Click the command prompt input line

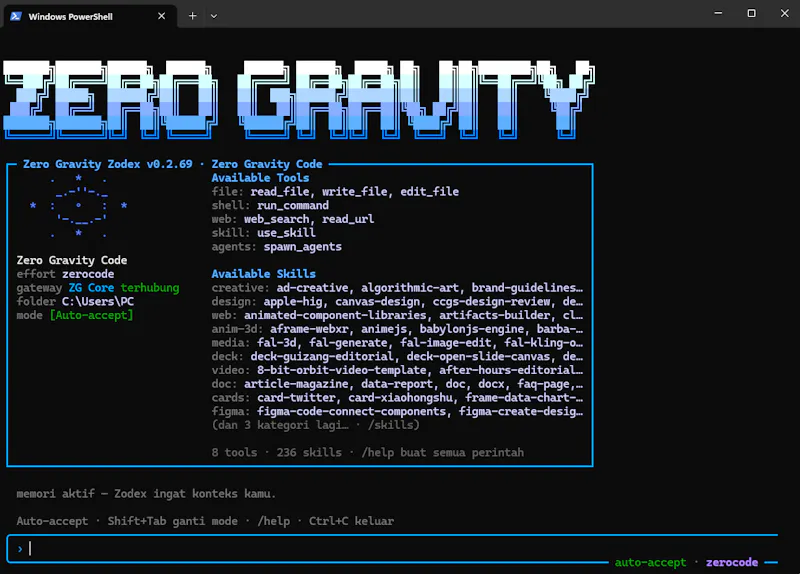coord(393,548)
